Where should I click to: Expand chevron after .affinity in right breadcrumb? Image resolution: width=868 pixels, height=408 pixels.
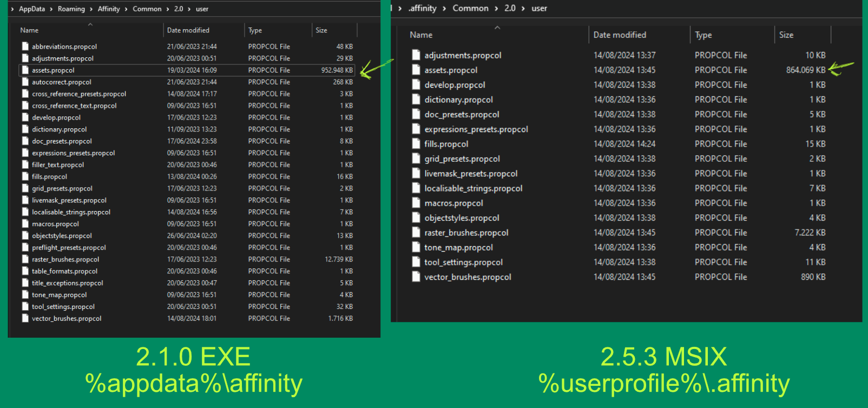tap(444, 9)
